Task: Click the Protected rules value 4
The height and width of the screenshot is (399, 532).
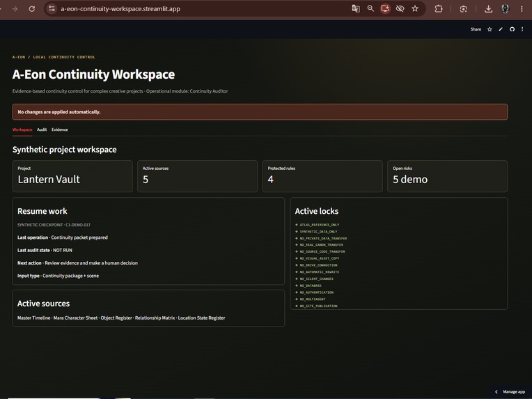Action: pos(270,179)
